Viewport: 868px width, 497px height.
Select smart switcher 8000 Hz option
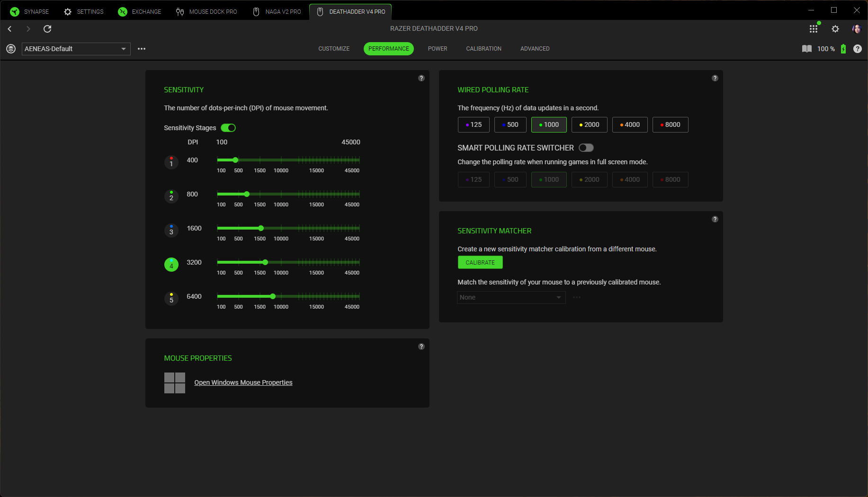(671, 179)
